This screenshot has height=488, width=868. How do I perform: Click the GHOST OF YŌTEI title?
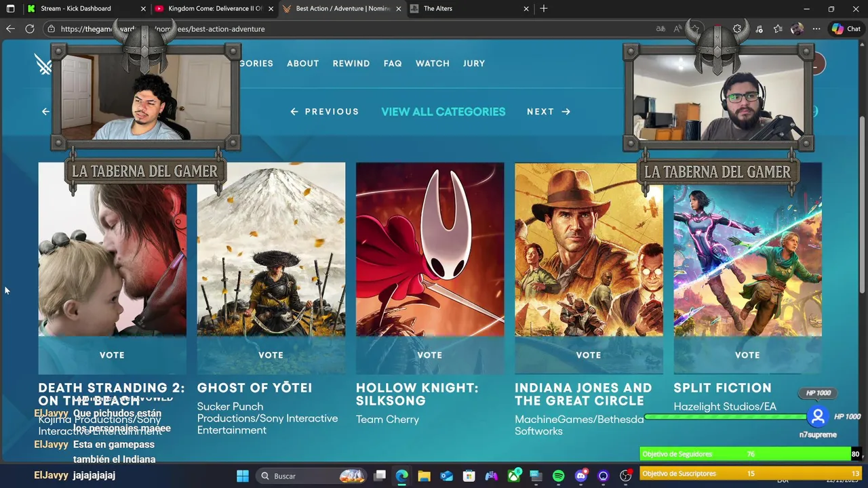pyautogui.click(x=255, y=388)
